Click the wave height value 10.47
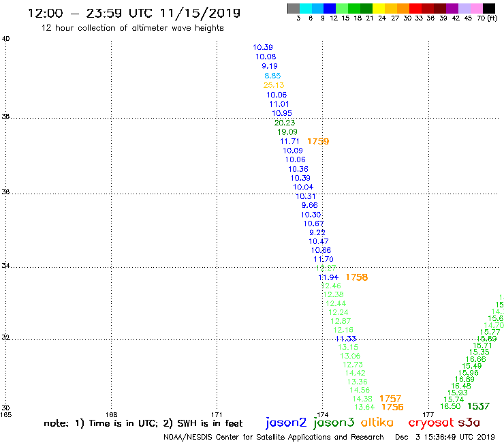The image size is (504, 443). coord(319,241)
